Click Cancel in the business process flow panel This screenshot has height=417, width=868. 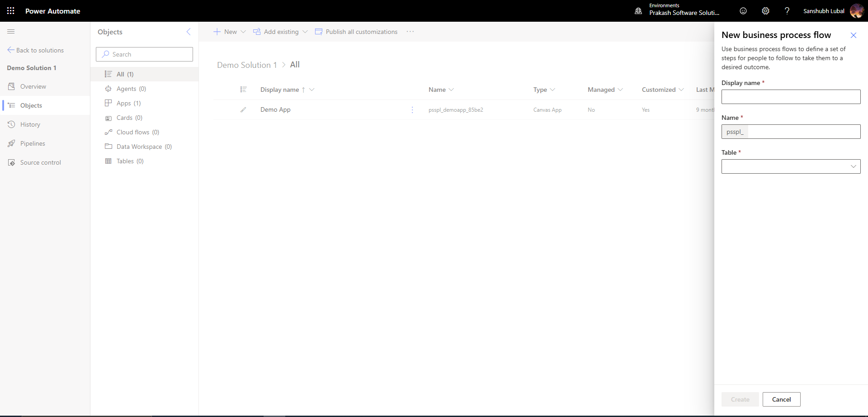(x=781, y=399)
